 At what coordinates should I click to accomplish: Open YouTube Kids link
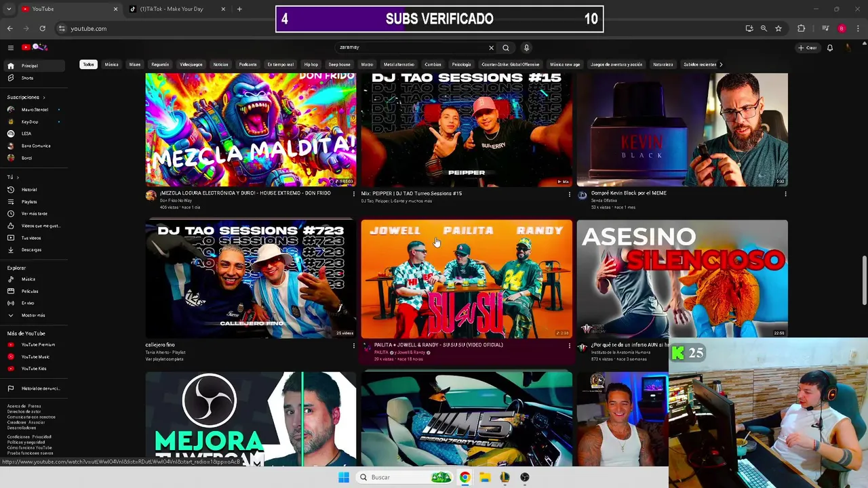pyautogui.click(x=33, y=369)
